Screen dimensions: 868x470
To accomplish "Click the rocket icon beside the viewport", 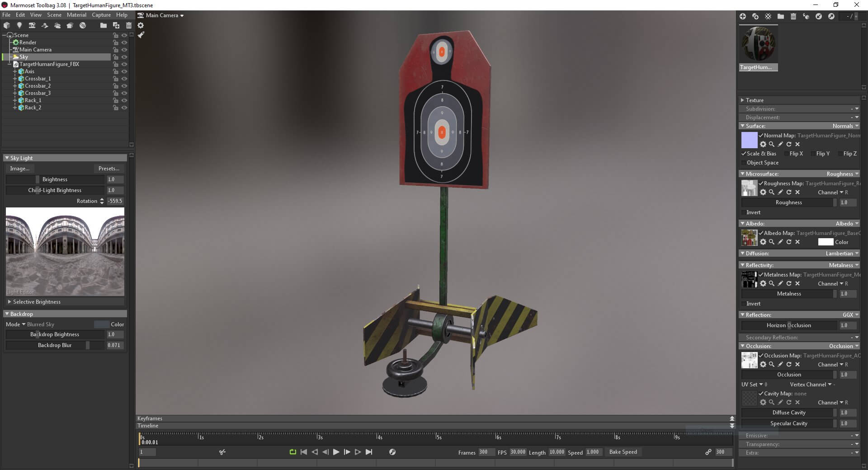I will [x=141, y=35].
